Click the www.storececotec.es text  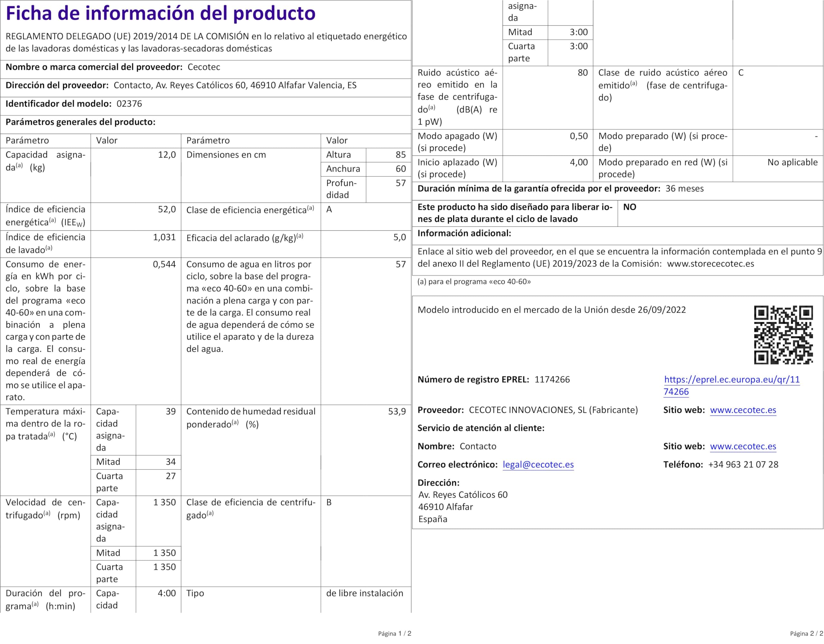pyautogui.click(x=710, y=263)
